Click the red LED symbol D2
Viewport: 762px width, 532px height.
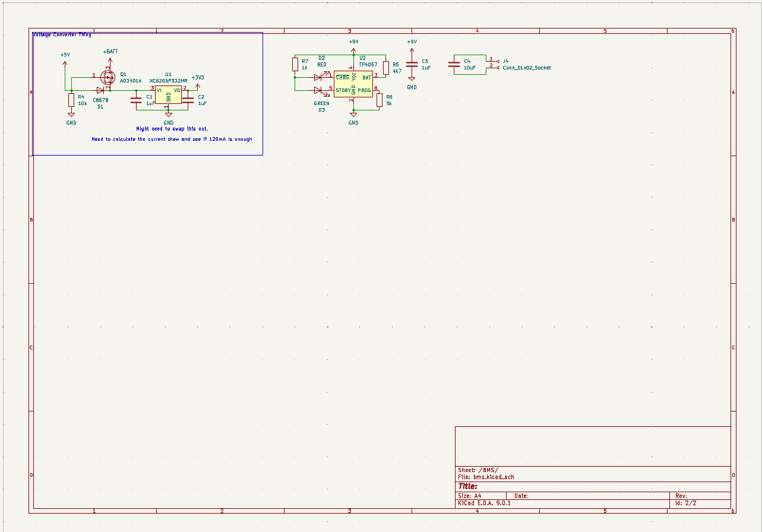(x=318, y=76)
